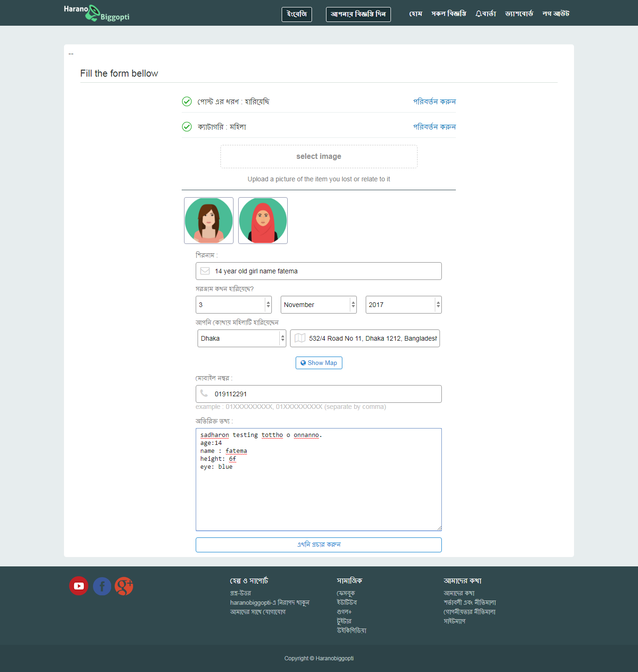Open the day dropdown showing 3

tap(234, 305)
